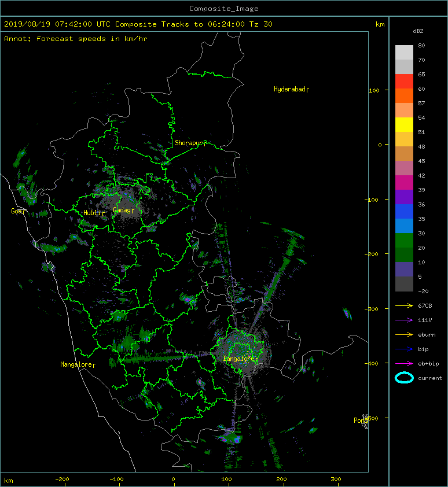Viewport: 448px width, 487px height.
Task: Click the dBZ legend heading
Action: click(418, 31)
